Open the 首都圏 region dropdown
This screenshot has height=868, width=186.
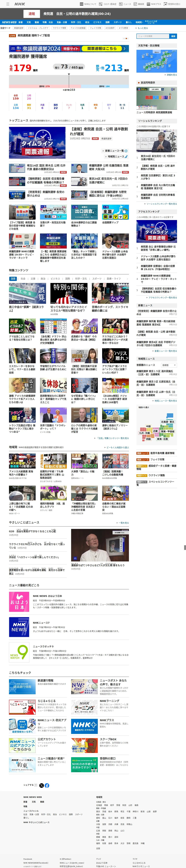169,365
